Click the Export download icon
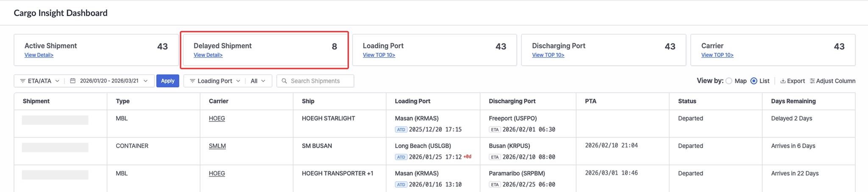This screenshot has height=192, width=868. 783,81
